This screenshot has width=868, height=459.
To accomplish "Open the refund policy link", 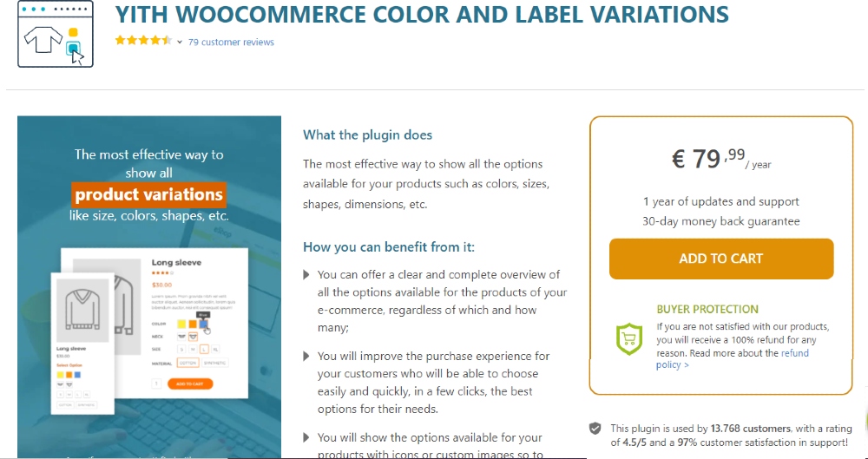I will (733, 359).
